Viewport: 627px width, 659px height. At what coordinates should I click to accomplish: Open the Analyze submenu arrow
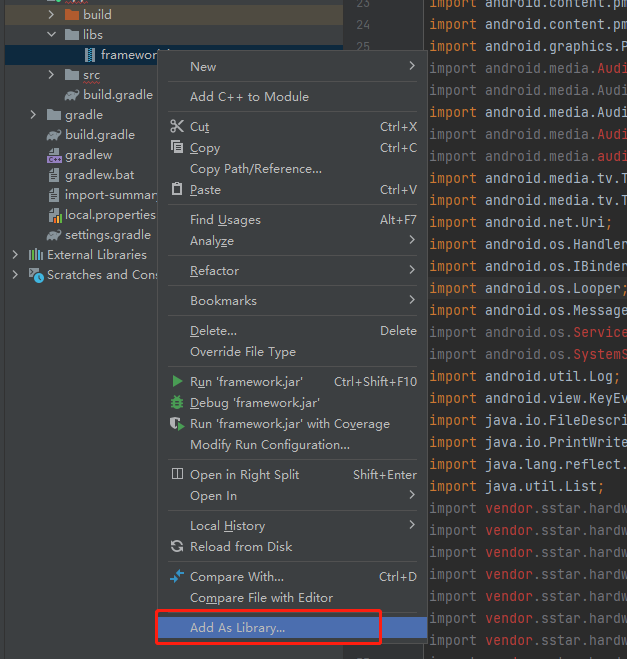click(412, 240)
